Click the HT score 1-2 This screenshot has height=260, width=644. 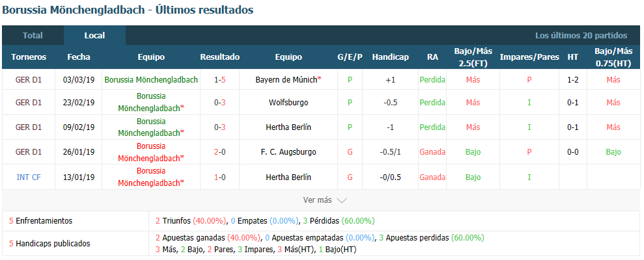(573, 80)
